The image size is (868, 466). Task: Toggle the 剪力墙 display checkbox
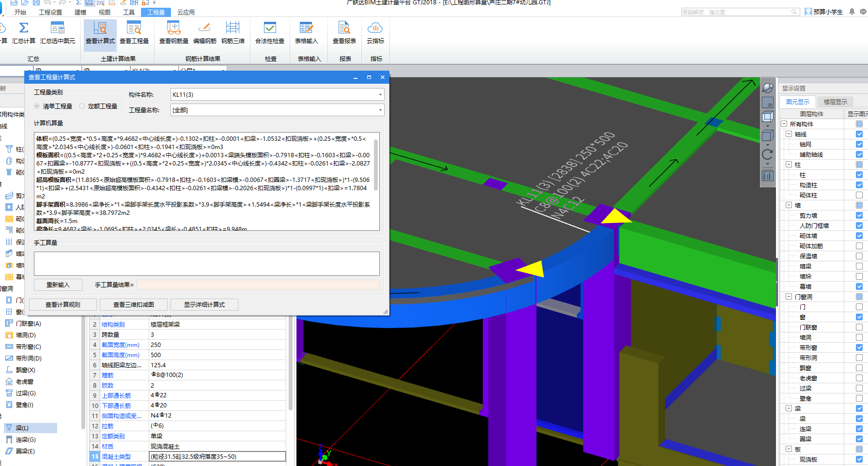(x=859, y=215)
